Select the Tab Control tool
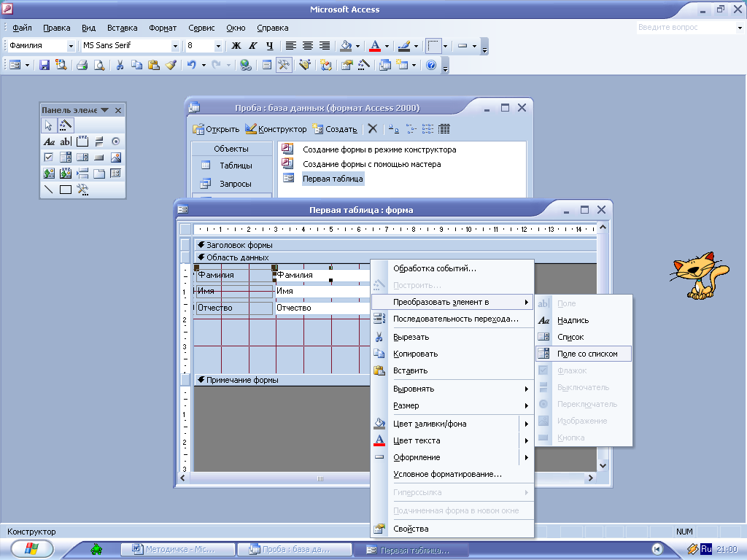This screenshot has height=560, width=747. point(99,174)
